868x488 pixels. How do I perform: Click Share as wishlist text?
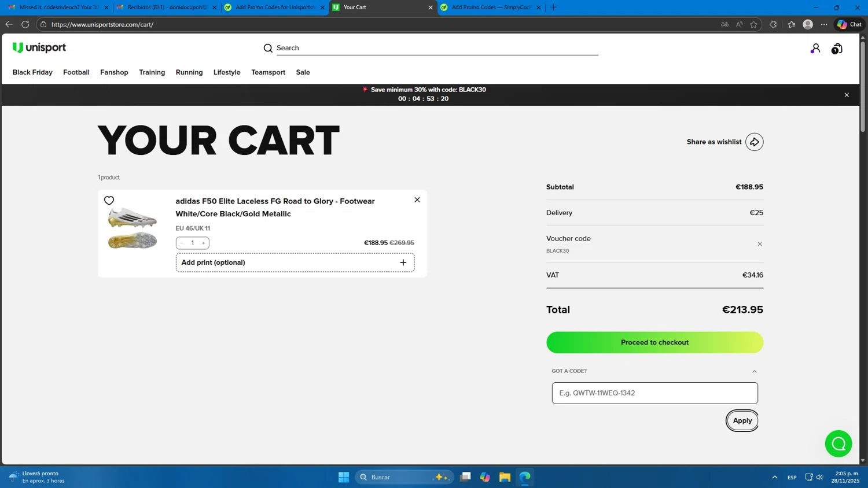[x=714, y=142]
